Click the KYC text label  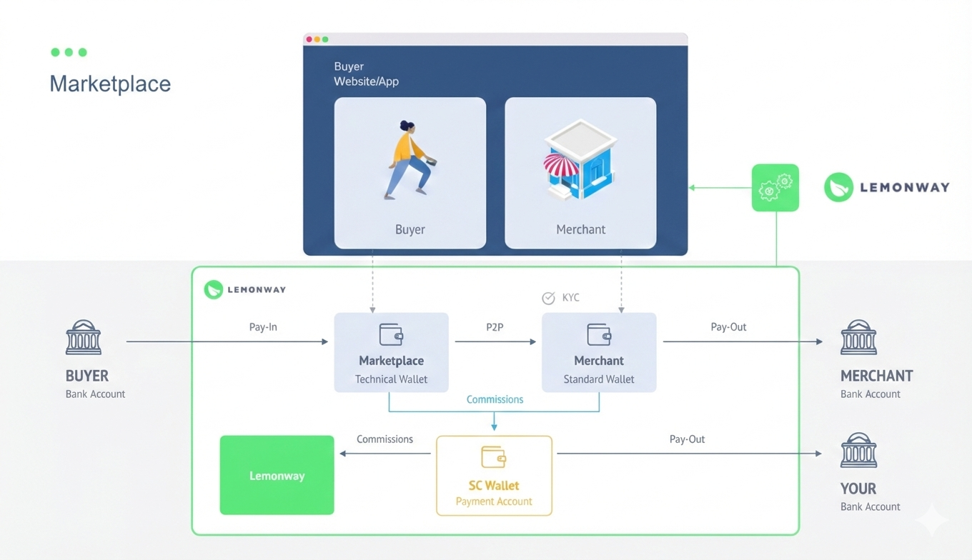[x=570, y=298]
